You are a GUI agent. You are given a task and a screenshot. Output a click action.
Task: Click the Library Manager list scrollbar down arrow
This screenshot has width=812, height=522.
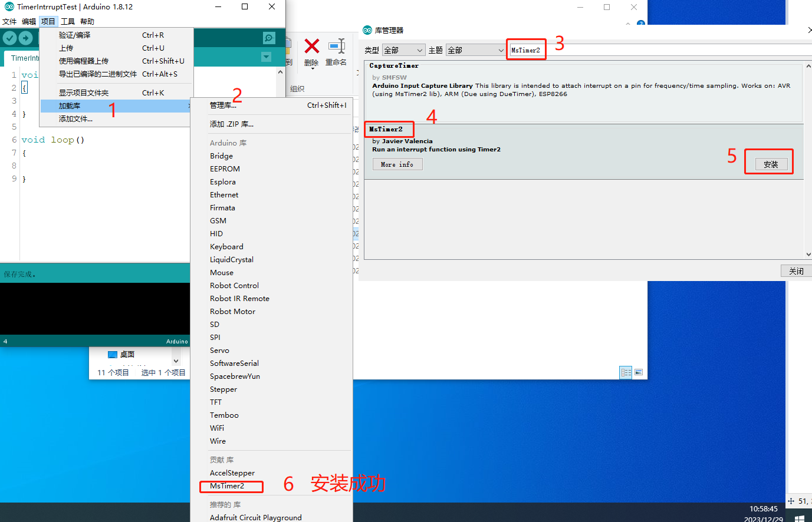[x=808, y=255]
